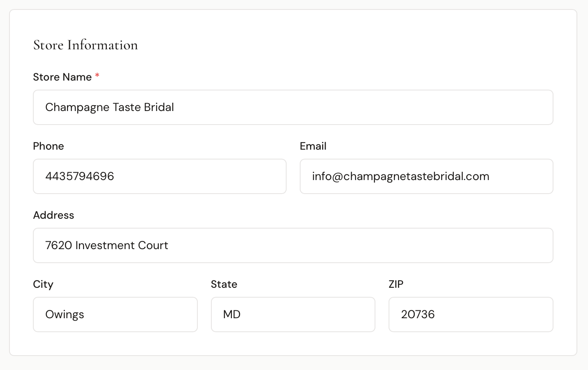Screen dimensions: 588x370
Task: Click the 'City' field label
Action: coord(43,284)
